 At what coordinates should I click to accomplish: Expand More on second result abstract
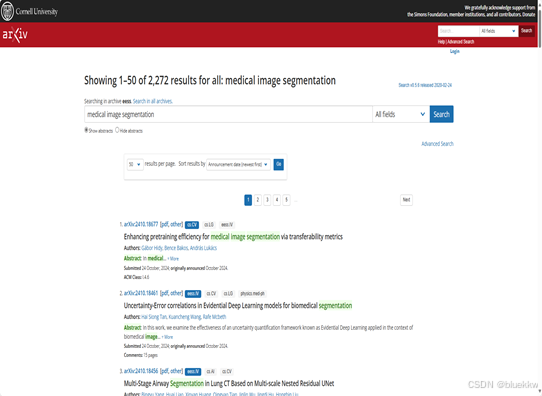point(167,337)
